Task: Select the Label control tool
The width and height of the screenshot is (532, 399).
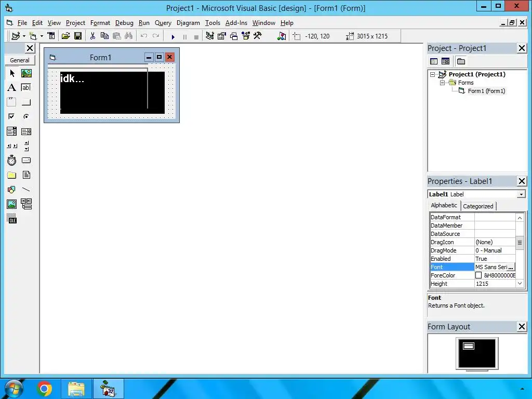Action: tap(12, 87)
